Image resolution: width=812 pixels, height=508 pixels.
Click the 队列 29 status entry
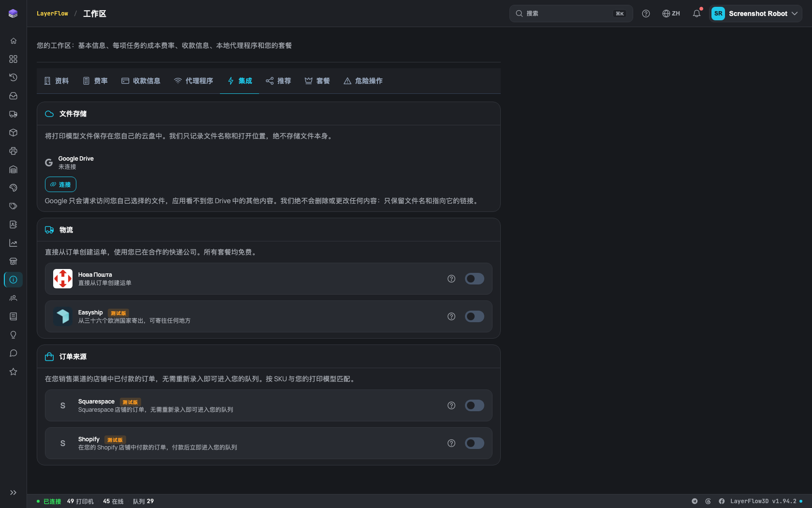pos(143,501)
